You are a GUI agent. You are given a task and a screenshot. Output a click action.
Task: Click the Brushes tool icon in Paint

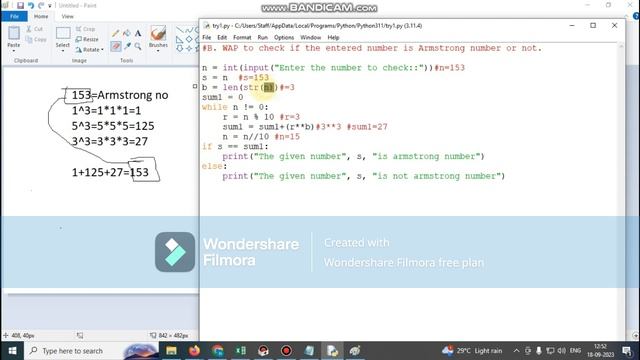158,33
